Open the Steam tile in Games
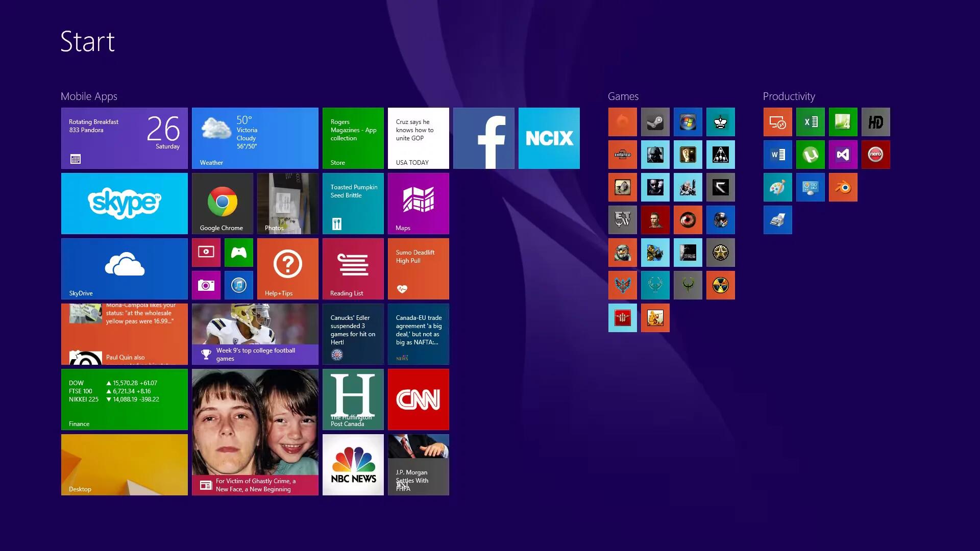This screenshot has width=980, height=551. (x=655, y=122)
